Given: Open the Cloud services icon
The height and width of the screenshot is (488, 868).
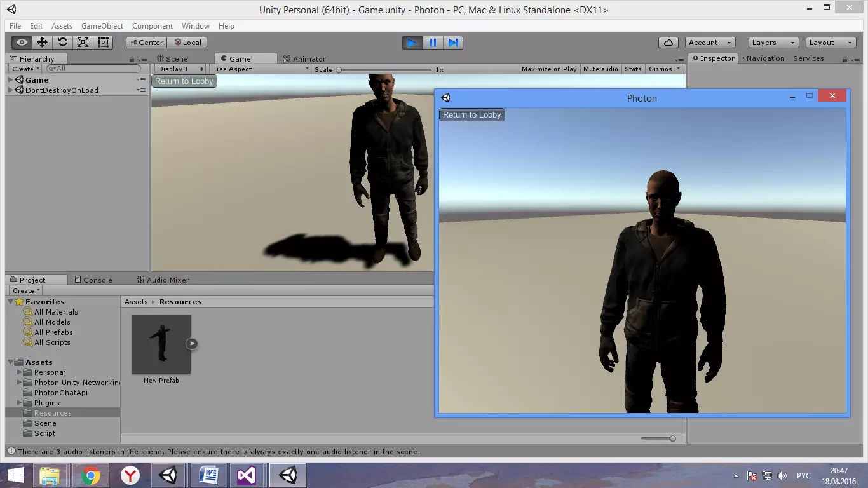Looking at the screenshot, I should (668, 43).
